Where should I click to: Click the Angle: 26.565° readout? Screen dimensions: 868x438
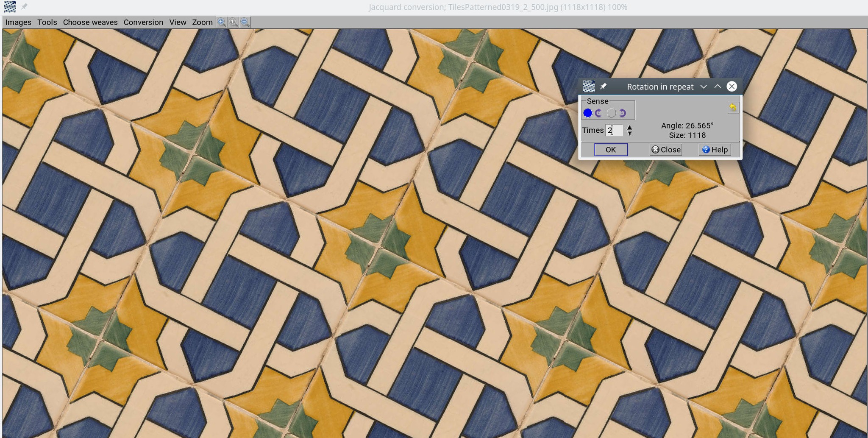[x=687, y=126]
